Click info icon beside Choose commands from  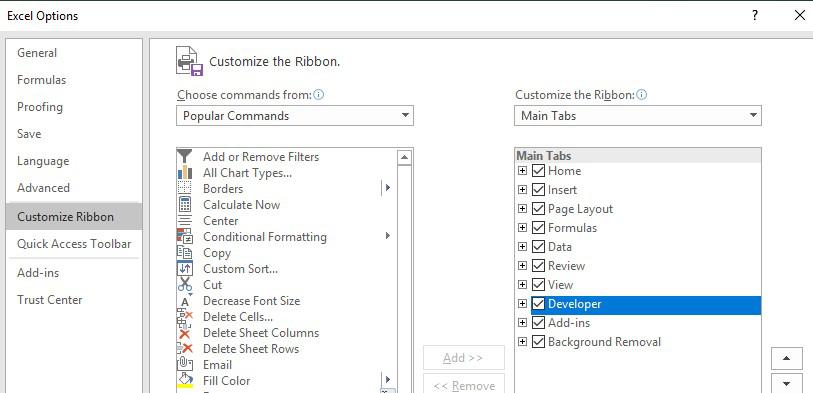pyautogui.click(x=319, y=95)
